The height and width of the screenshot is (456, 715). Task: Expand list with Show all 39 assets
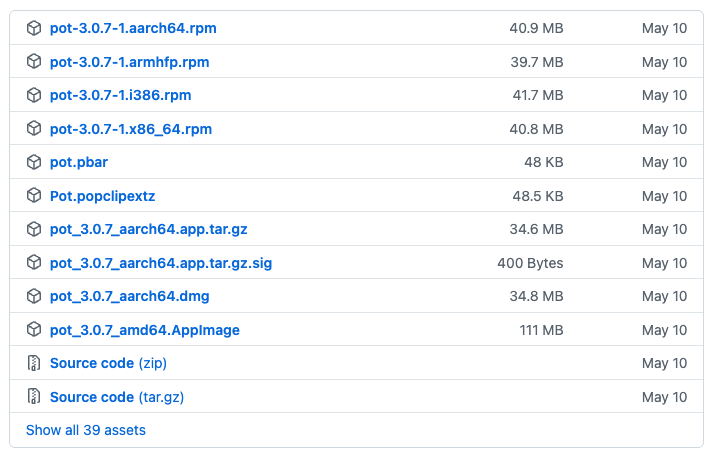(86, 430)
